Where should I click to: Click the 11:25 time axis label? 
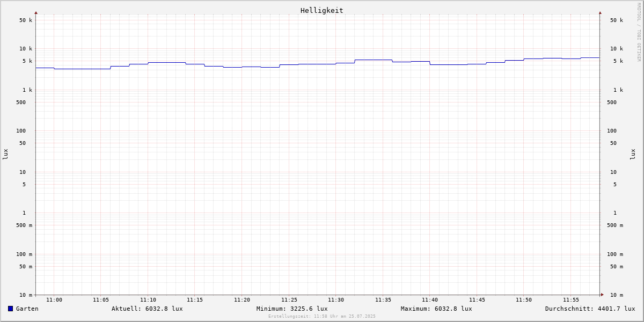coord(289,300)
